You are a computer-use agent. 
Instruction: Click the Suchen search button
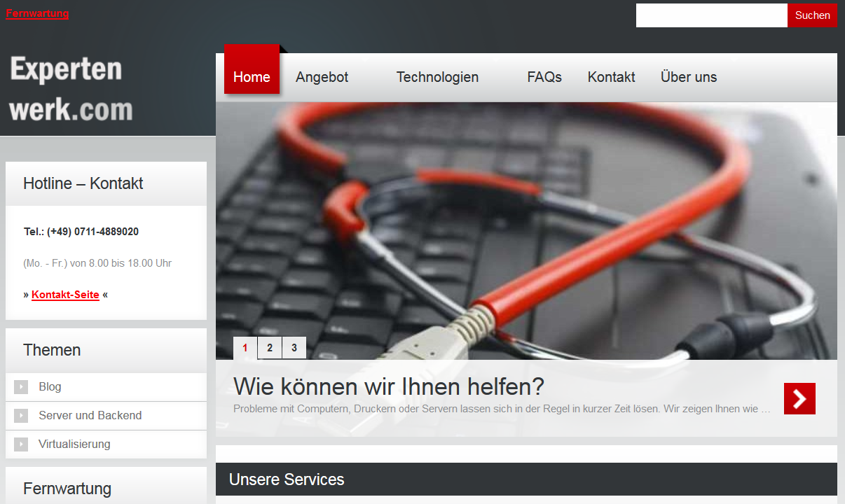(x=812, y=15)
